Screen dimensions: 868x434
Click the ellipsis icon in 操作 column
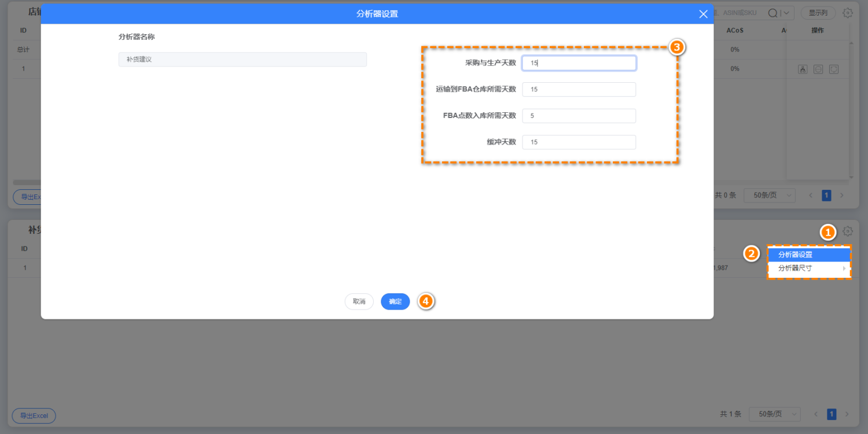(x=818, y=69)
